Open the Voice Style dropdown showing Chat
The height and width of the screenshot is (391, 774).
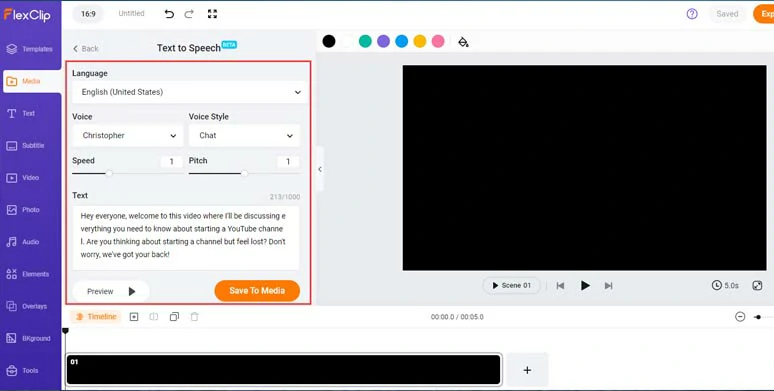244,136
